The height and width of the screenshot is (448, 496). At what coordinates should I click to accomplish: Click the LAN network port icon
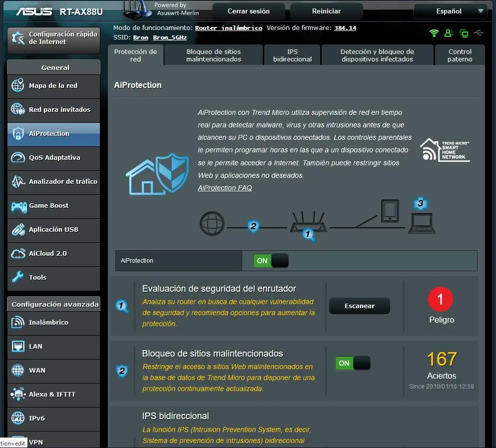click(x=17, y=346)
